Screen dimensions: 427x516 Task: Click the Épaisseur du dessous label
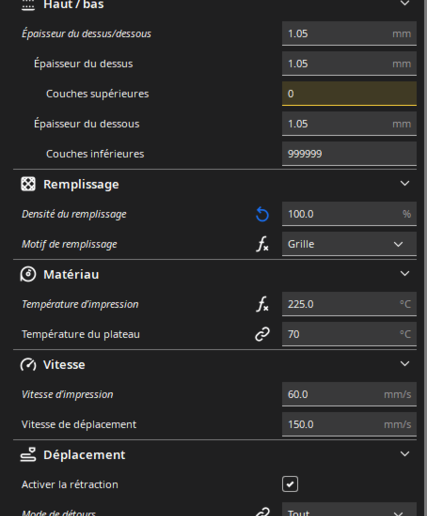[87, 124]
